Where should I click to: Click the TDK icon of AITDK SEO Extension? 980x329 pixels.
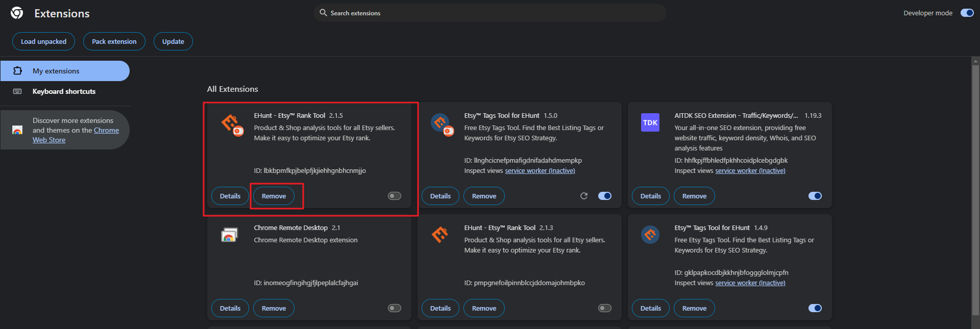click(650, 122)
